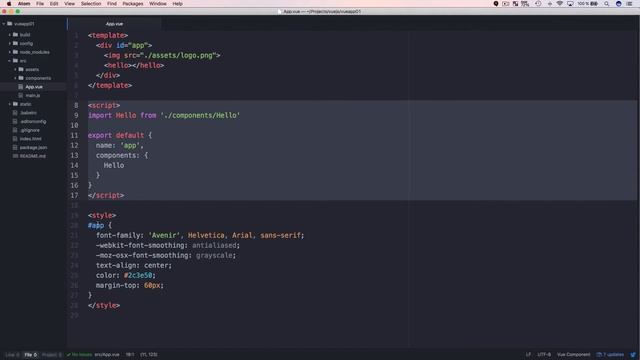This screenshot has width=640, height=360.
Task: Expand the static folder arrow
Action: [10, 104]
